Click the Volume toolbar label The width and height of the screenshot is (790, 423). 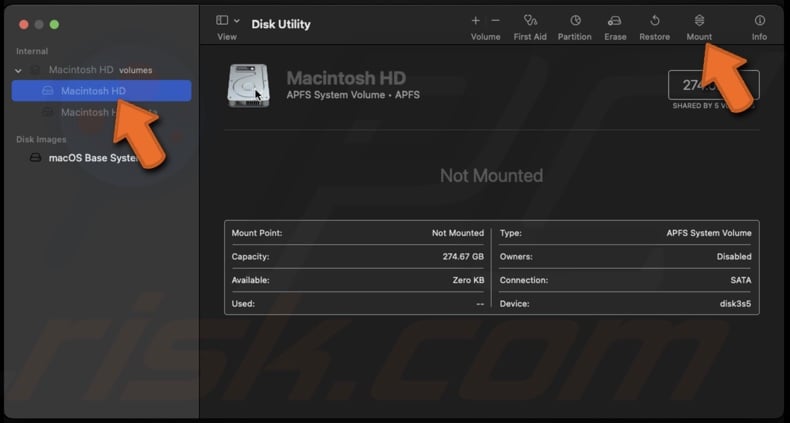486,37
